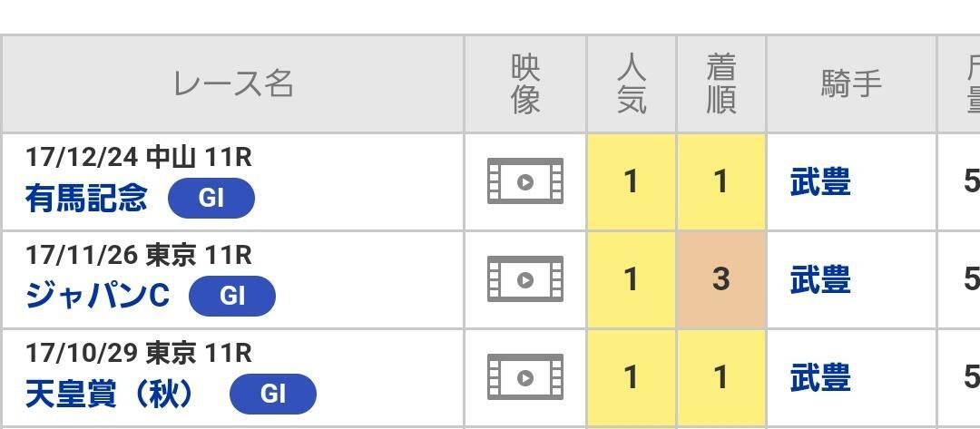
Task: Play the ジャパンC race video
Action: 524,279
